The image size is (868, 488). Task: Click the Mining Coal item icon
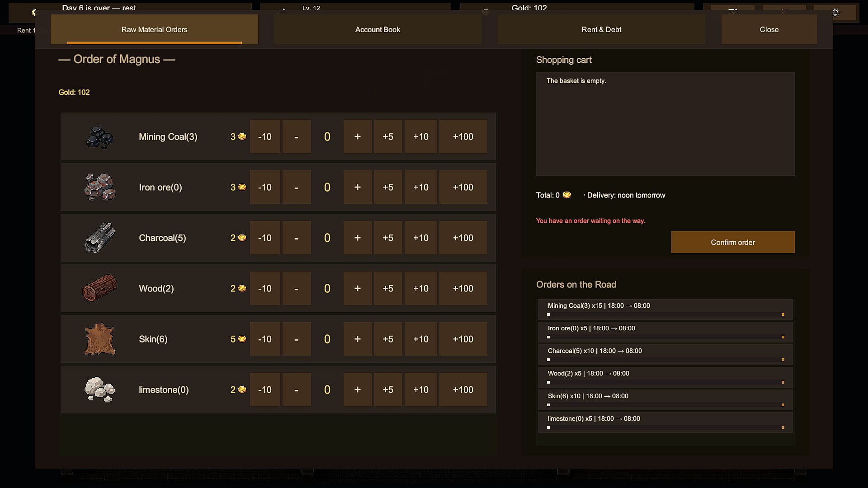tap(100, 137)
